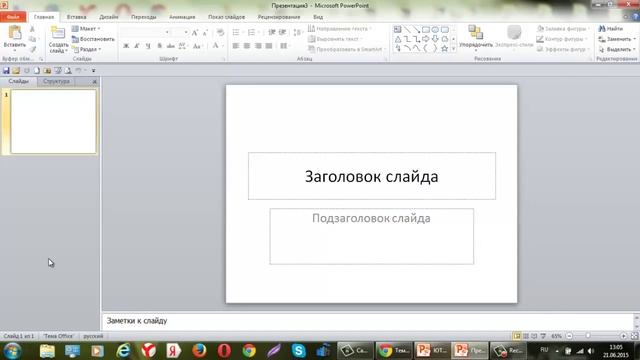This screenshot has height=360, width=640.
Task: Click the bulleted list icon
Action: tap(236, 32)
